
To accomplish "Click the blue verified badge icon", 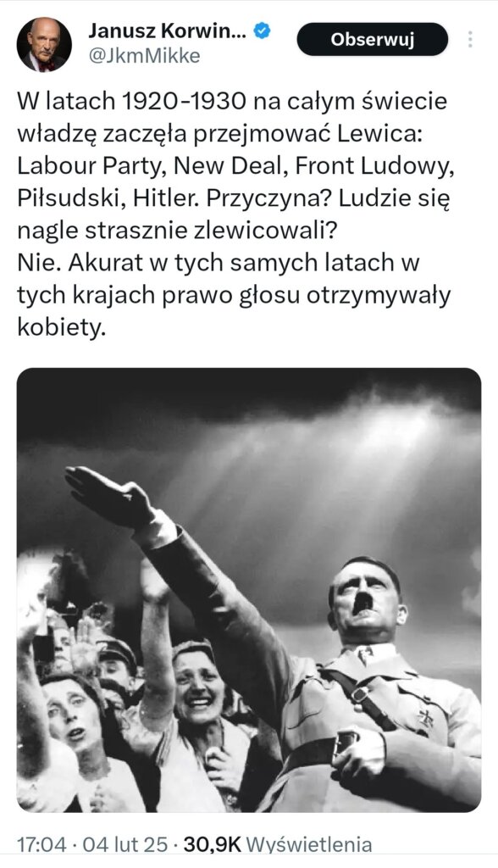I will (x=262, y=31).
